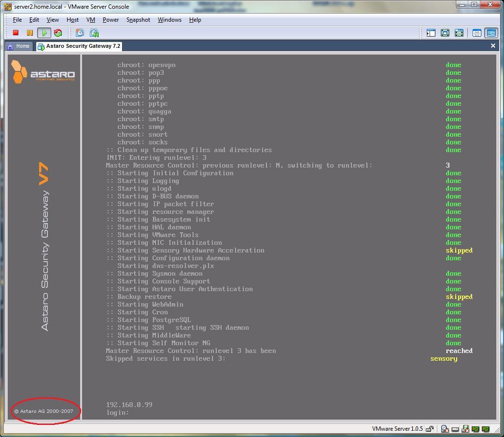Click the '© Astaro AG 2000-2007' copyright text
Viewport: 504px width, 437px height.
44,411
